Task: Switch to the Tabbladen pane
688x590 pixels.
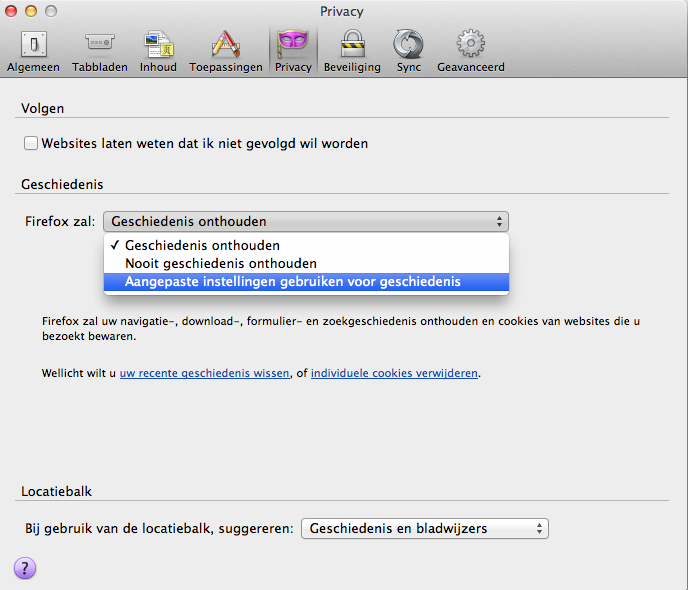Action: click(x=100, y=50)
